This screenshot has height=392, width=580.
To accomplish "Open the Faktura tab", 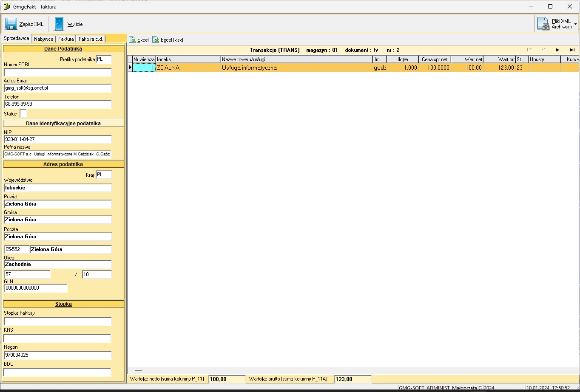I will tap(66, 39).
